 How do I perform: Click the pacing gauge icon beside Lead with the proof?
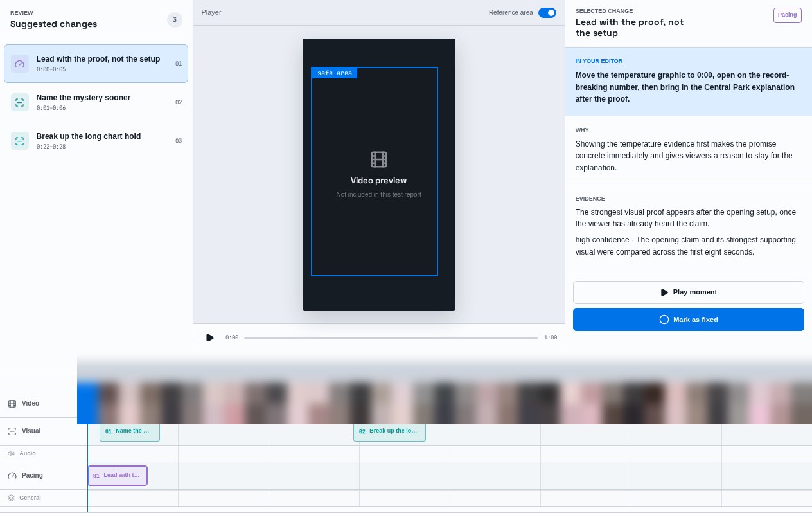tap(20, 64)
